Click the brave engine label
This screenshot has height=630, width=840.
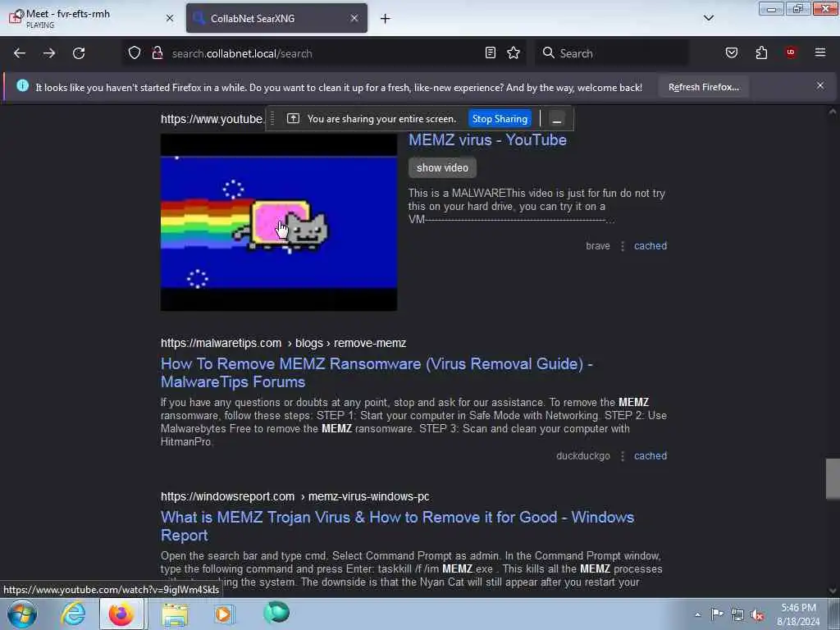pyautogui.click(x=598, y=246)
